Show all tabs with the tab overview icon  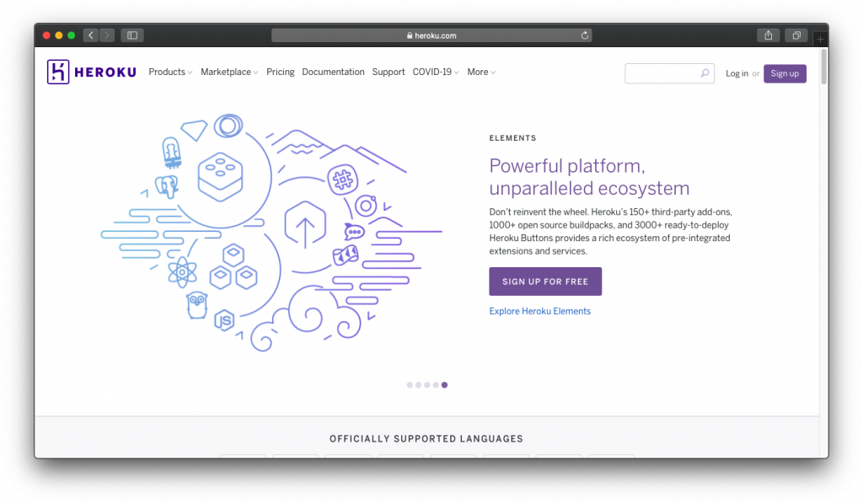[x=796, y=35]
